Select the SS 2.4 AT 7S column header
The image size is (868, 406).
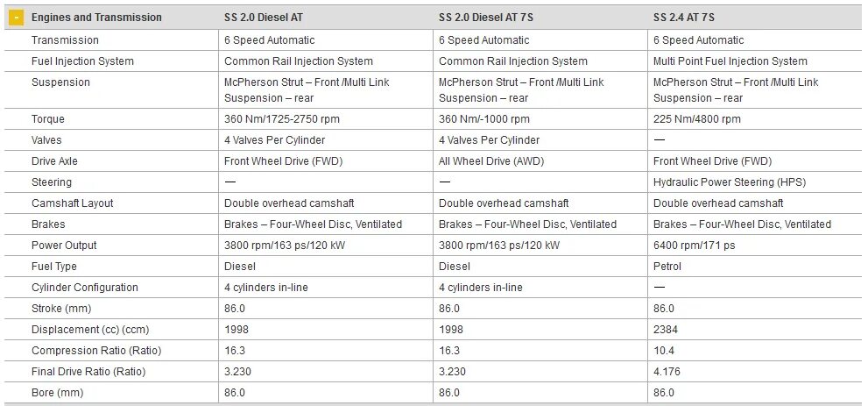(684, 18)
